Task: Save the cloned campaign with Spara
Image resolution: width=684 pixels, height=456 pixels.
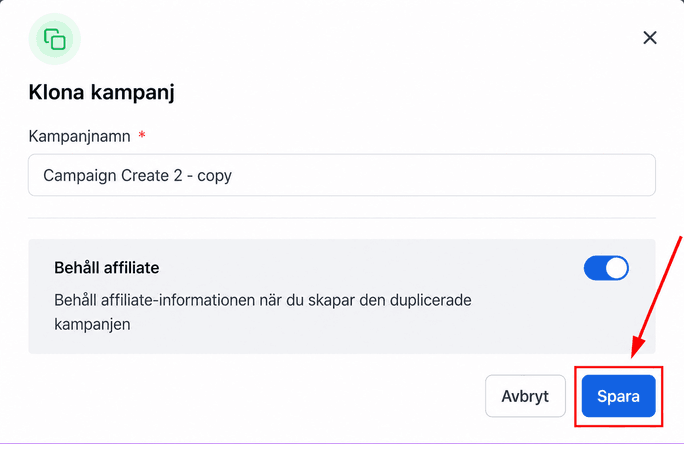Action: [618, 396]
